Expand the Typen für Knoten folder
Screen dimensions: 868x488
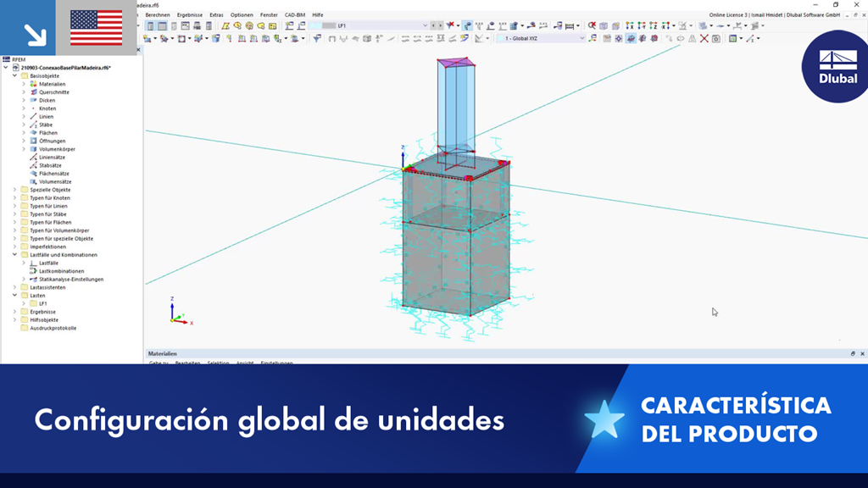(15, 198)
